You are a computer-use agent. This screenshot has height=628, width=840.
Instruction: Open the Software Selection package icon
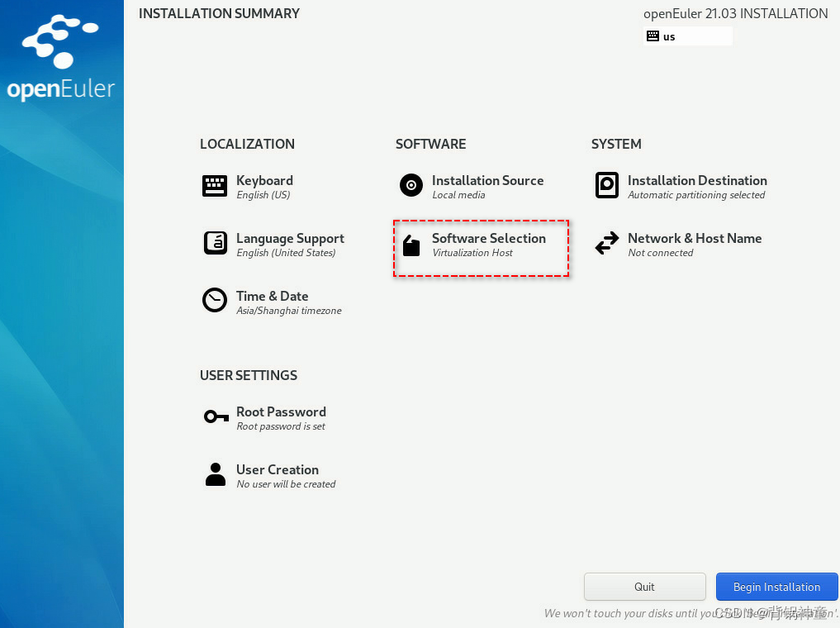[x=411, y=245]
